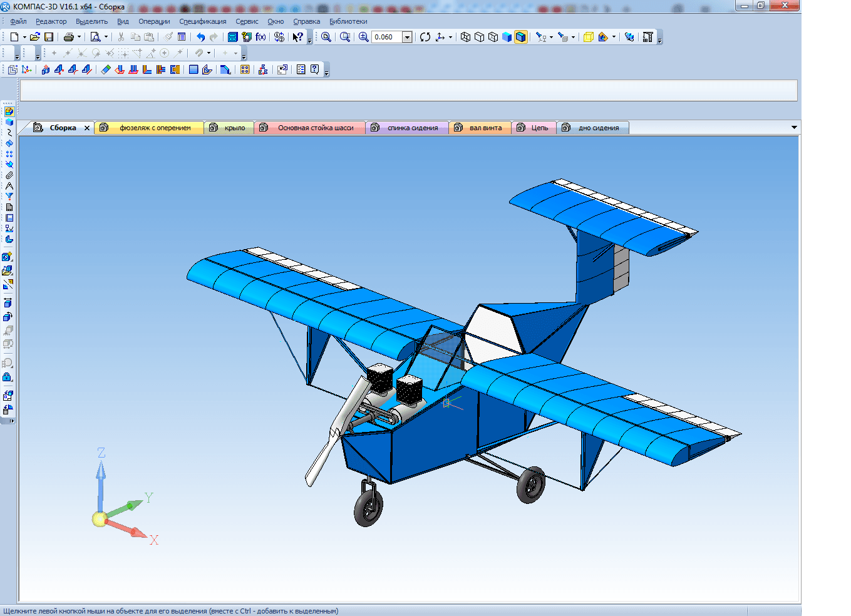This screenshot has height=616, width=851.
Task: Select the filter funnel icon in the left sidebar
Action: tap(9, 197)
